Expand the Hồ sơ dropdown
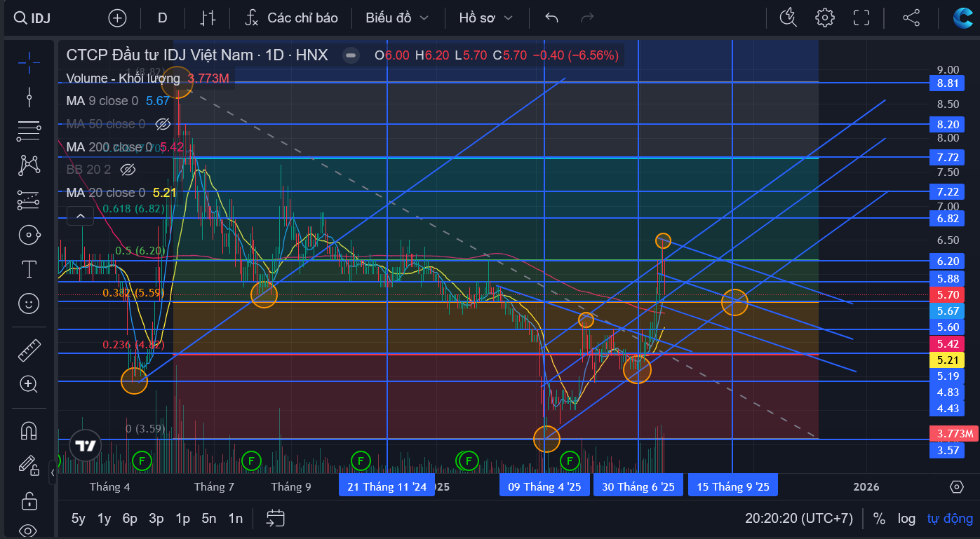Viewport: 980px width, 539px height. 485,18
